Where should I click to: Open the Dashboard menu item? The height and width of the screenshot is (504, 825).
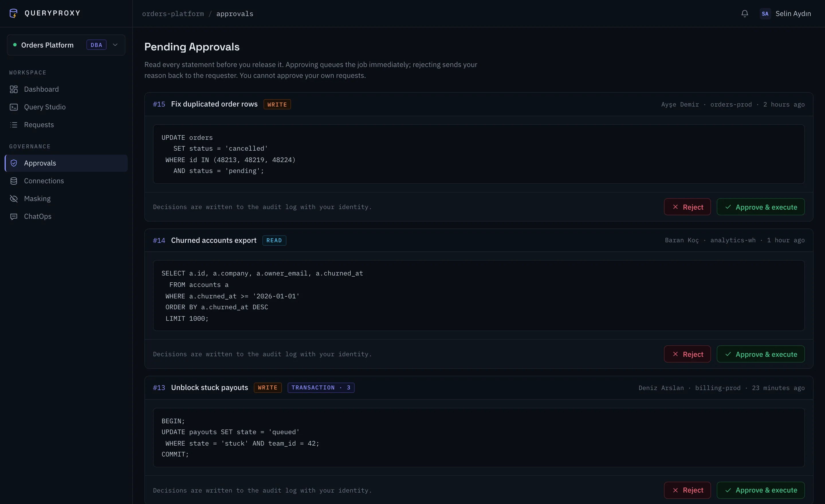tap(66, 89)
